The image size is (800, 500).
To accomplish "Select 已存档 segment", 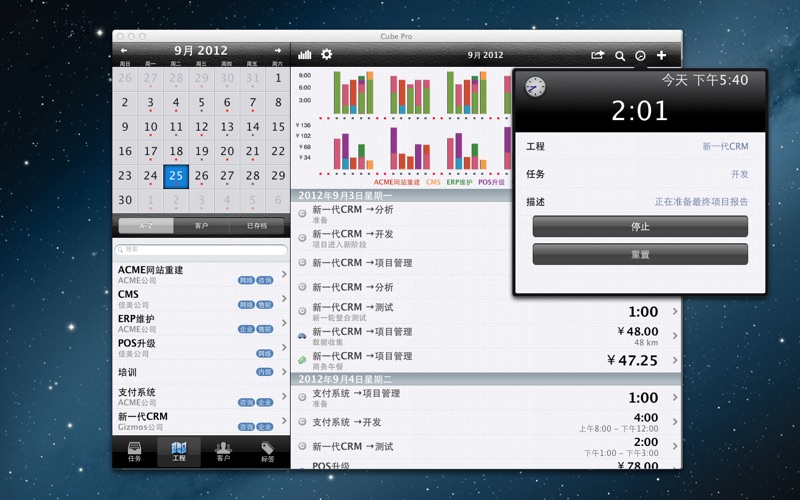I will [257, 226].
